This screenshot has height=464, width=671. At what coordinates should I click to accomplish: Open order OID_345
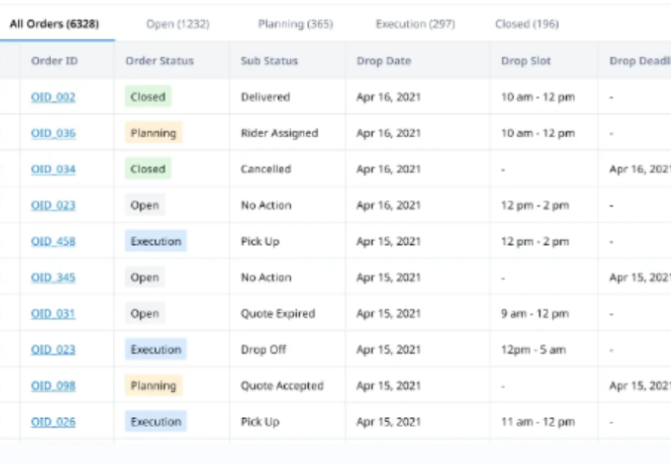(x=53, y=277)
